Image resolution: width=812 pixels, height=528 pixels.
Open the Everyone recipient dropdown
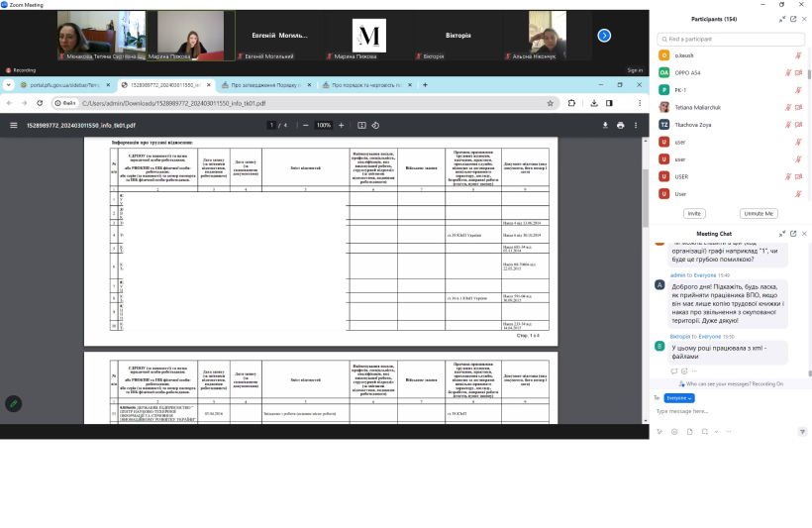679,398
